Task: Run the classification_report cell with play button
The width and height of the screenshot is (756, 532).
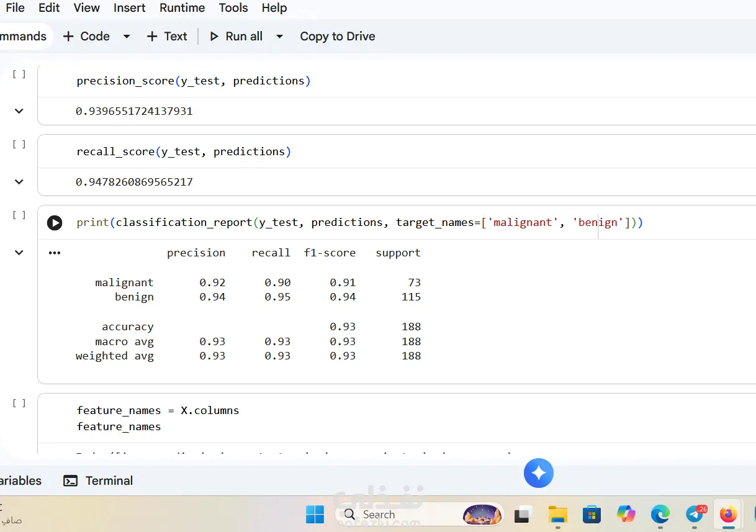Action: [x=55, y=223]
